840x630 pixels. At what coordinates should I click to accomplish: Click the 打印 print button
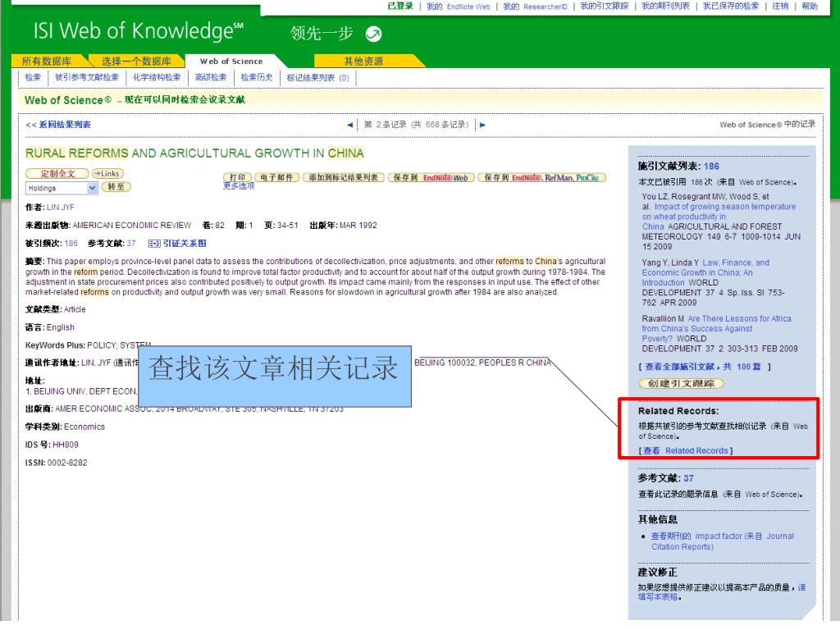click(x=237, y=177)
